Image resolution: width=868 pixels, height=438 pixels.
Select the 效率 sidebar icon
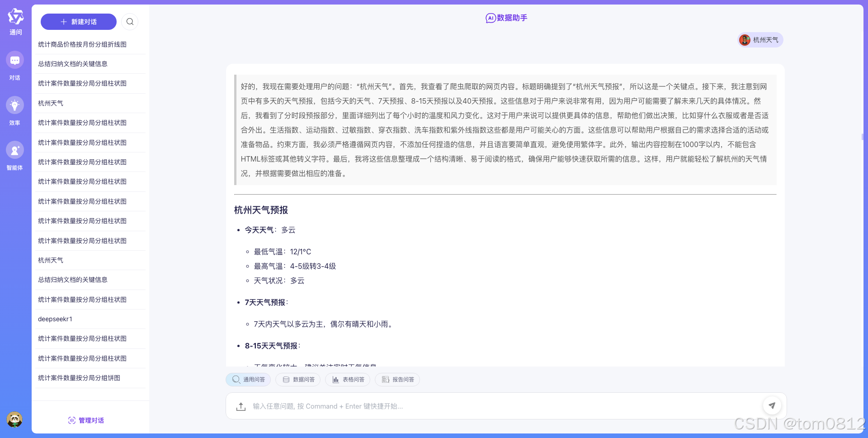tap(15, 110)
